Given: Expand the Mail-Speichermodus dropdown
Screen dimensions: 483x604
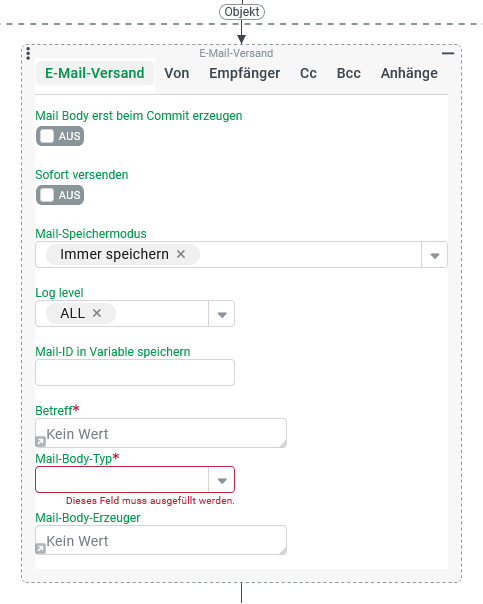Looking at the screenshot, I should tap(434, 255).
